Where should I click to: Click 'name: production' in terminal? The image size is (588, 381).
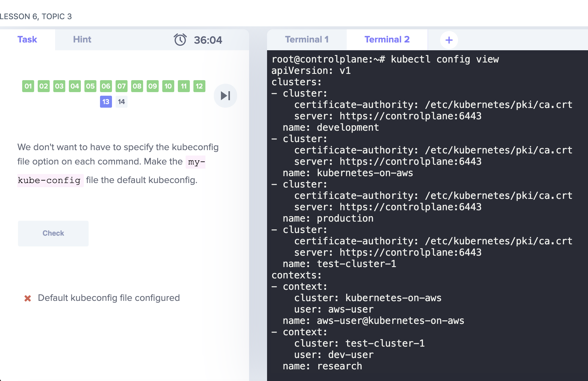328,218
